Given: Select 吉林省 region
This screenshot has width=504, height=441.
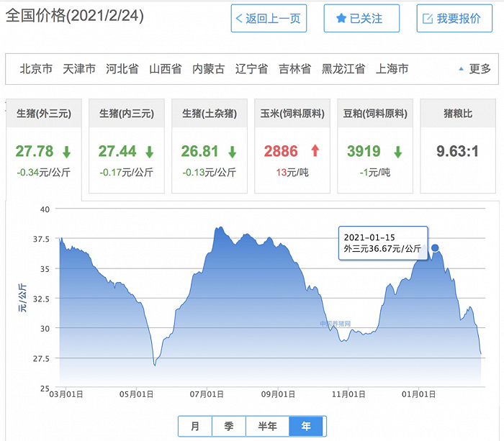Looking at the screenshot, I should pos(294,69).
